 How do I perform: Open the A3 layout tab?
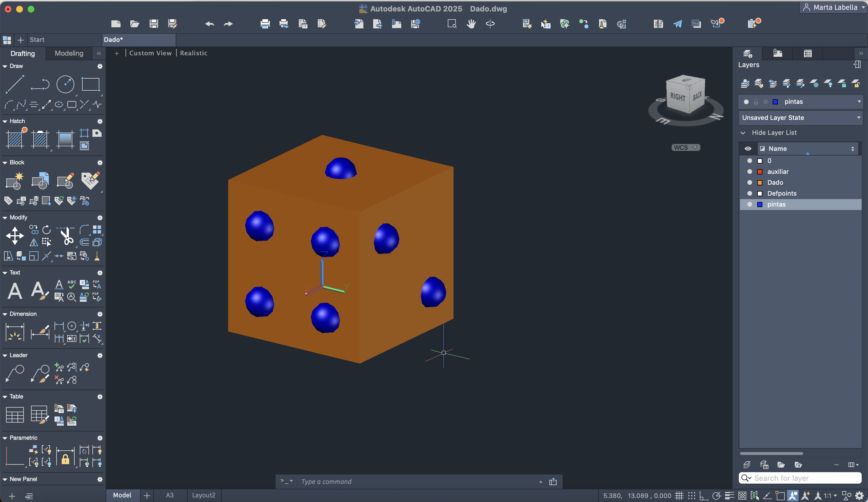click(169, 495)
